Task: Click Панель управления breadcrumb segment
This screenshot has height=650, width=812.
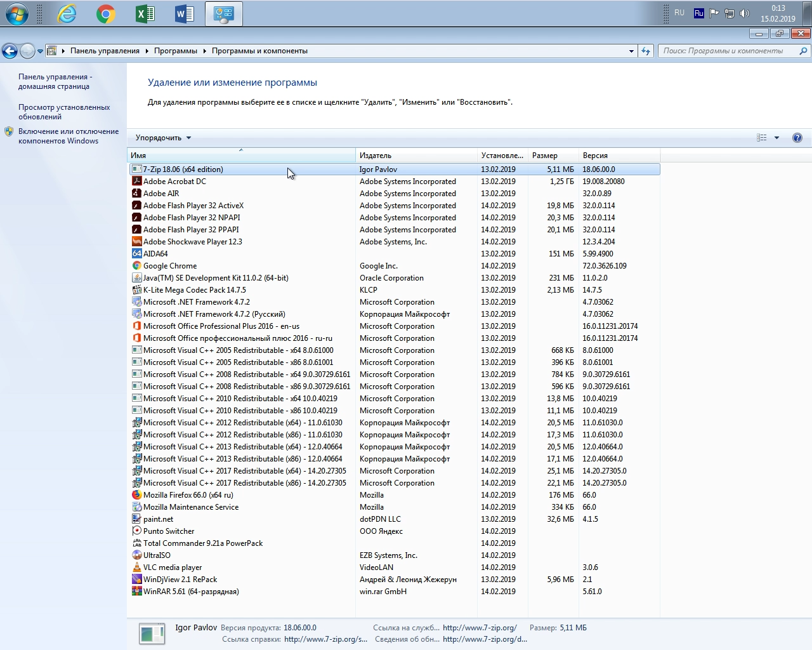Action: coord(105,51)
